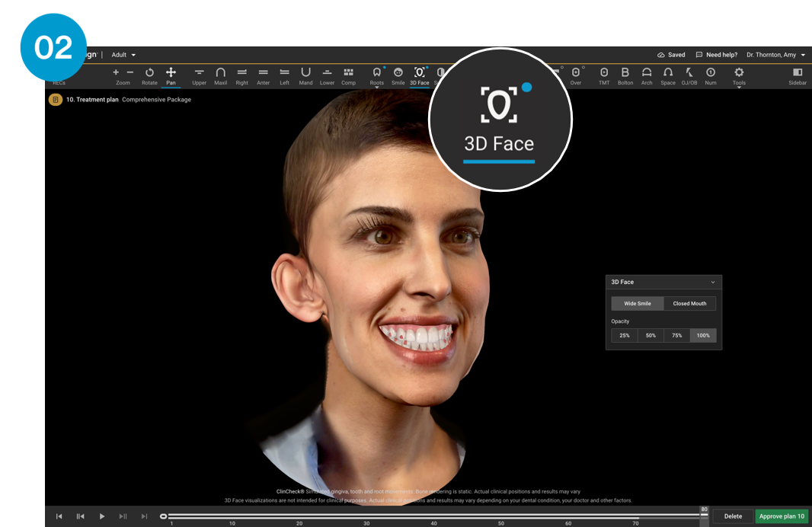The image size is (812, 527).
Task: Set face opacity to 100%
Action: tap(703, 335)
